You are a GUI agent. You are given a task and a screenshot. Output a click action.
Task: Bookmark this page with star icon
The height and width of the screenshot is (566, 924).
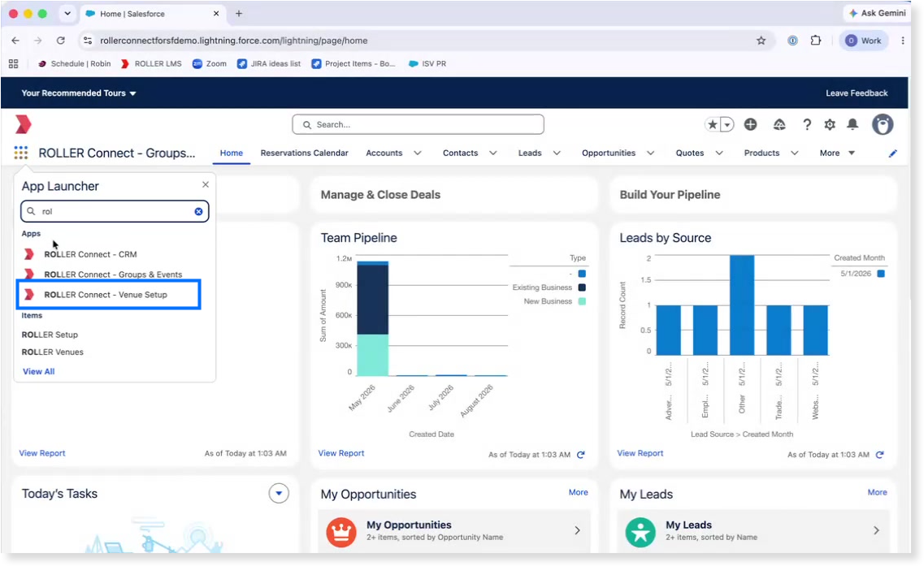[x=761, y=41]
